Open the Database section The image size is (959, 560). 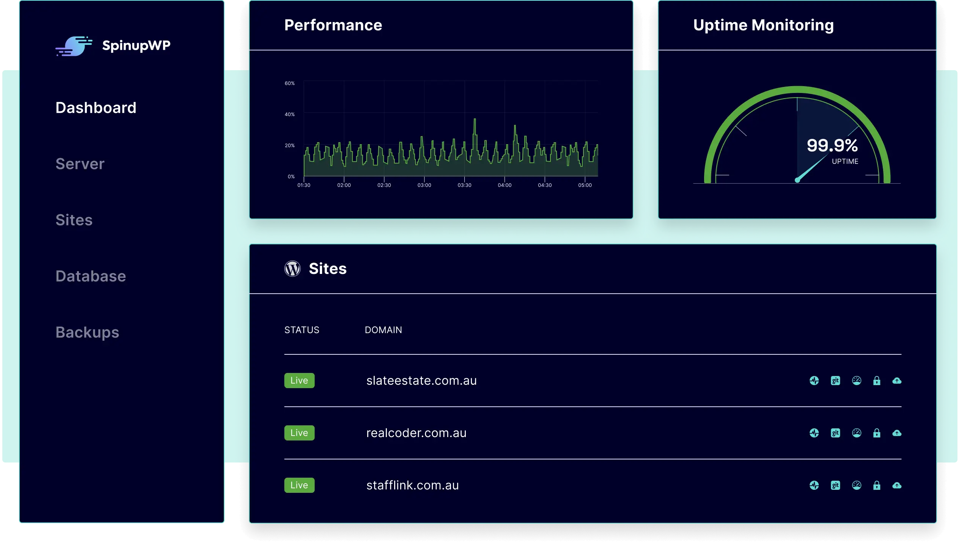coord(91,276)
